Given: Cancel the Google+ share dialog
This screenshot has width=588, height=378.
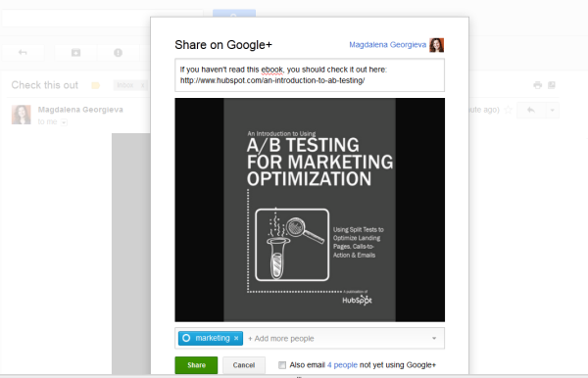Looking at the screenshot, I should [x=244, y=365].
